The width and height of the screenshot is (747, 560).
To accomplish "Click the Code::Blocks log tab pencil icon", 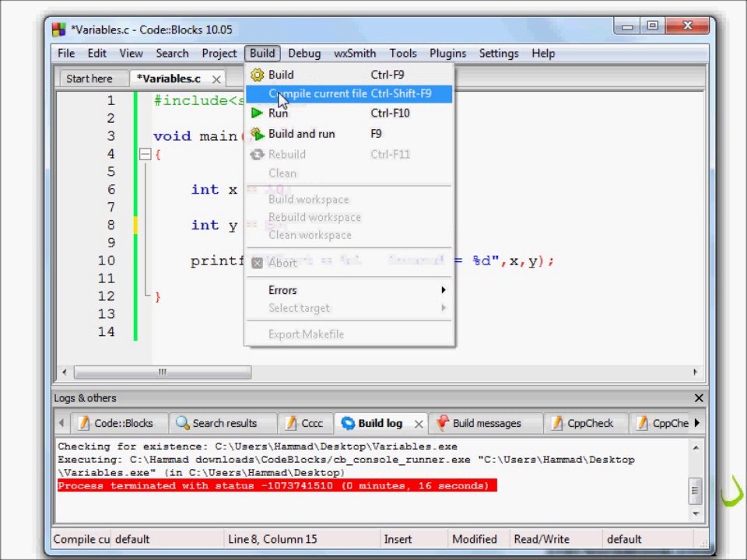I will (84, 423).
